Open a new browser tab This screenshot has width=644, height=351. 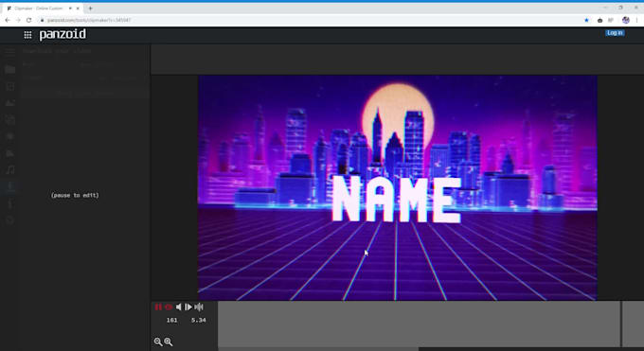pyautogui.click(x=90, y=9)
